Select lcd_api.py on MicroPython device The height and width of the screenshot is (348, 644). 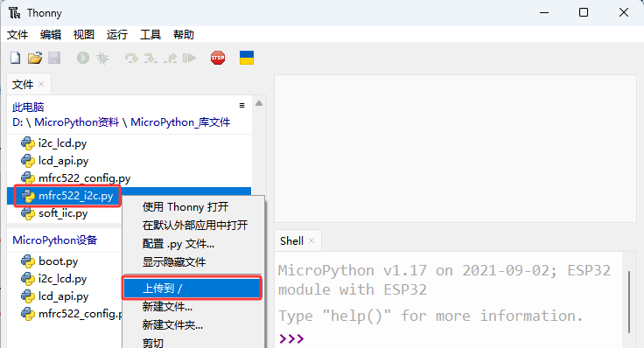point(63,296)
